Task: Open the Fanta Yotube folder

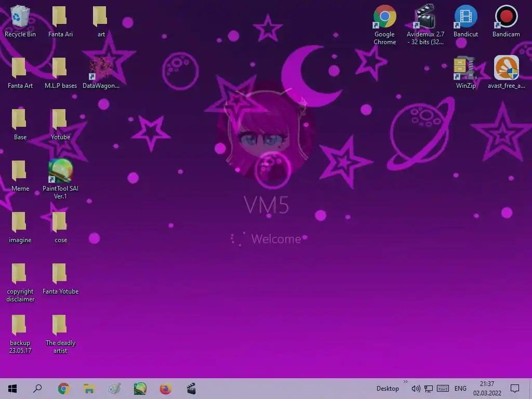Action: (60, 279)
